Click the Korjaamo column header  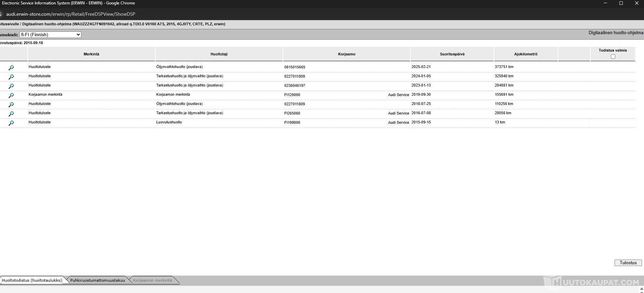point(346,54)
